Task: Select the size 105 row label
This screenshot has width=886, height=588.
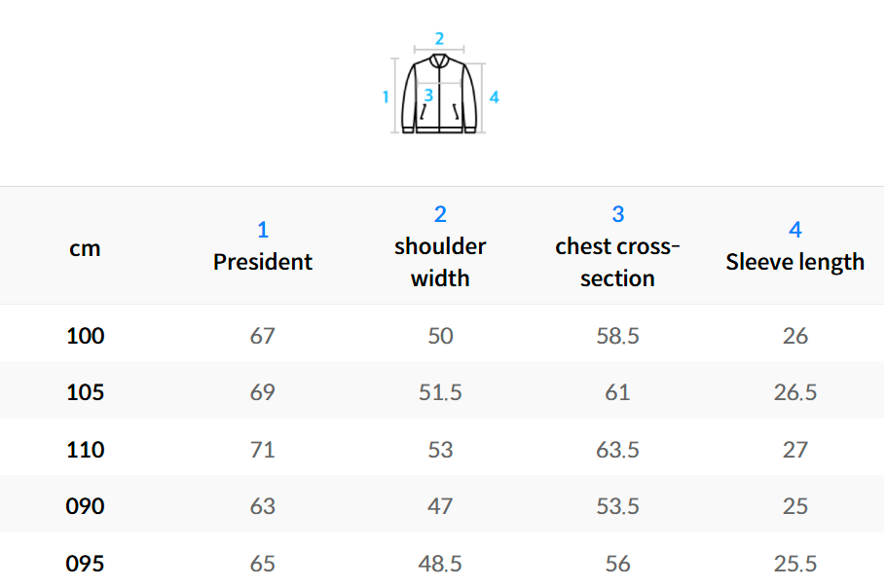Action: (85, 392)
